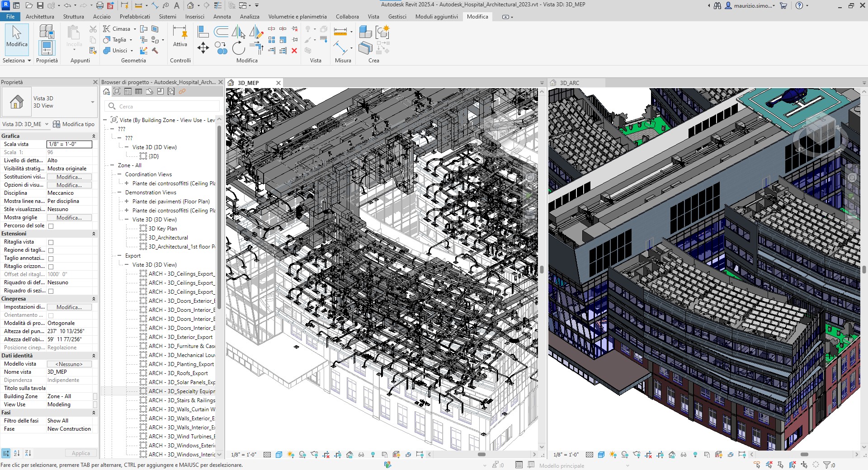868x470 pixels.
Task: Click the red Delete X icon
Action: (x=294, y=51)
